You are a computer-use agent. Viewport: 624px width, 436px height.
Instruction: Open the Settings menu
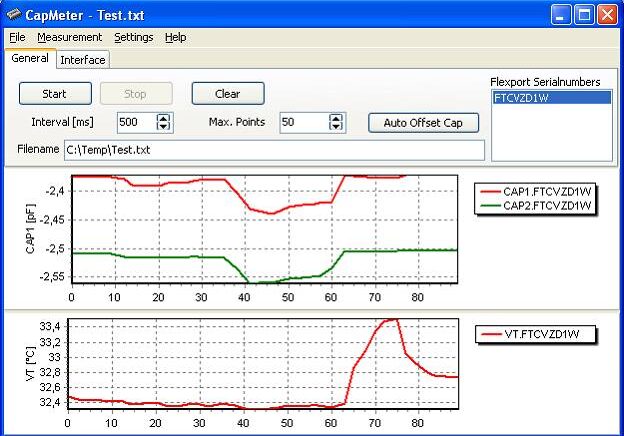click(x=133, y=37)
